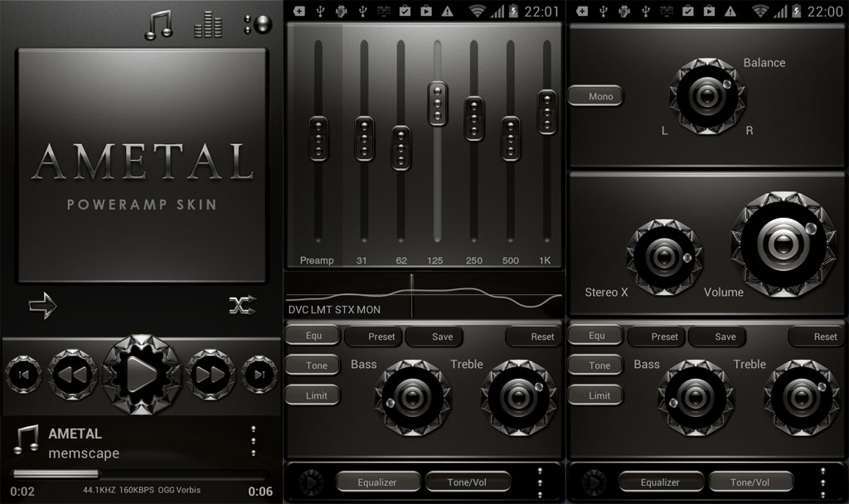Switch to Tone/Vol tab in middle screen
Viewport: 849px width, 504px height.
[468, 482]
